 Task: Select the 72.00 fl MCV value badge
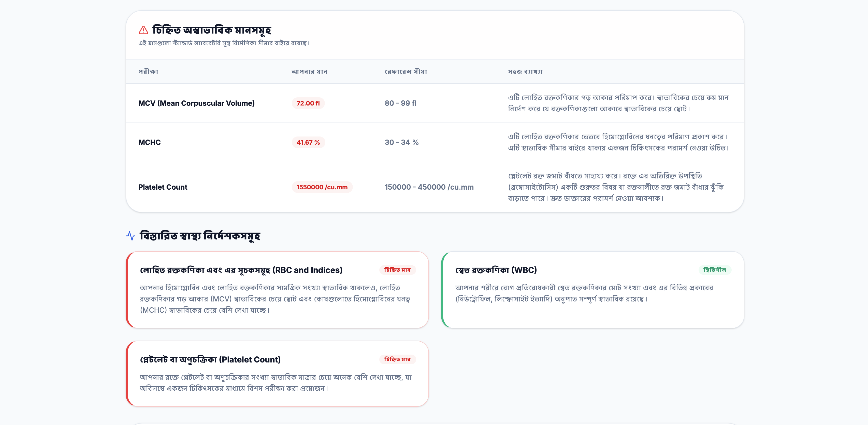tap(308, 103)
